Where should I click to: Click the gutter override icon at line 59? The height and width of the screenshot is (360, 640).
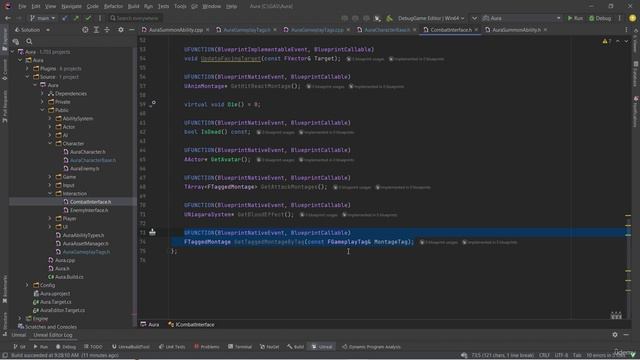point(152,104)
